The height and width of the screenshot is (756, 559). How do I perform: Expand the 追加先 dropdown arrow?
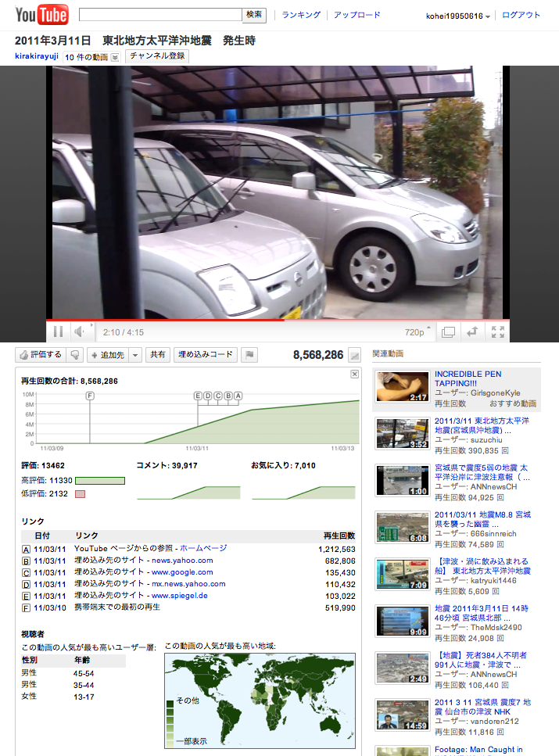pos(135,355)
